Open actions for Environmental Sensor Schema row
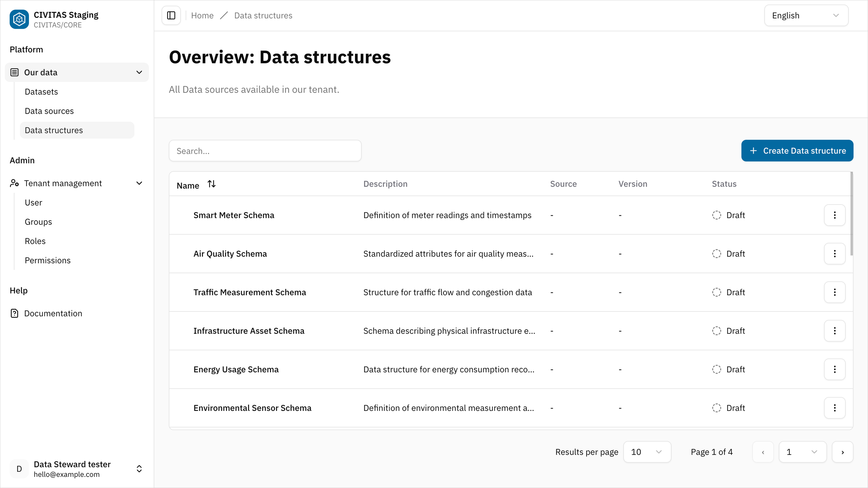The width and height of the screenshot is (868, 488). [835, 408]
